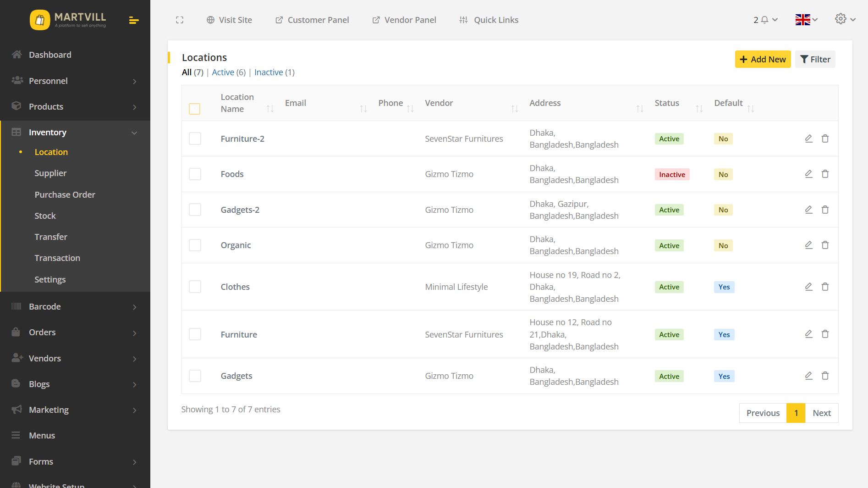Image resolution: width=868 pixels, height=488 pixels.
Task: Expand the Products sidebar menu
Action: click(75, 106)
